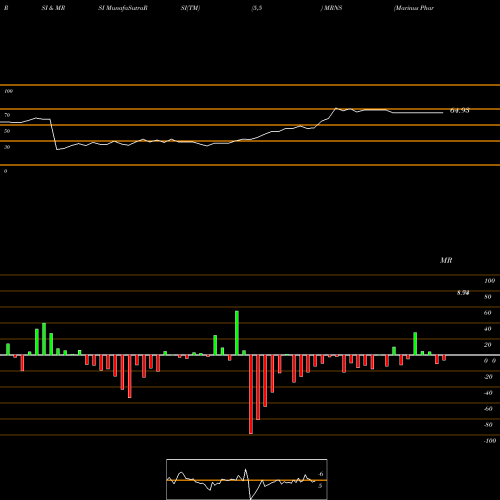Click the -6 label in mini chart
This screenshot has width=500, height=500.
coord(320,474)
